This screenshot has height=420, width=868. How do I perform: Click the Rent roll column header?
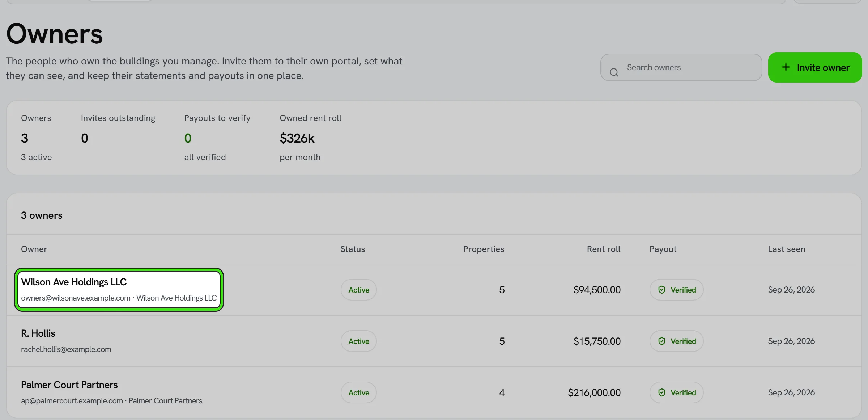coord(604,249)
